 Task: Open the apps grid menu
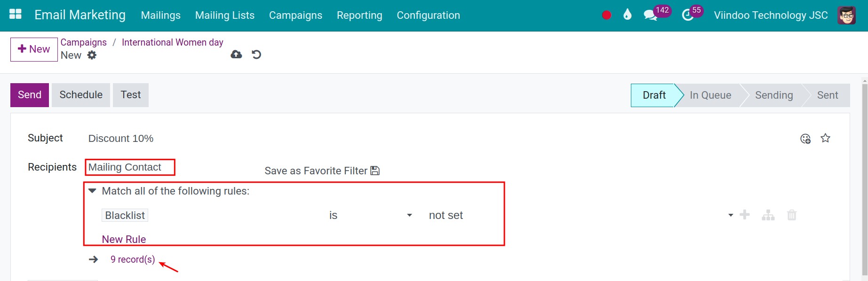point(15,14)
